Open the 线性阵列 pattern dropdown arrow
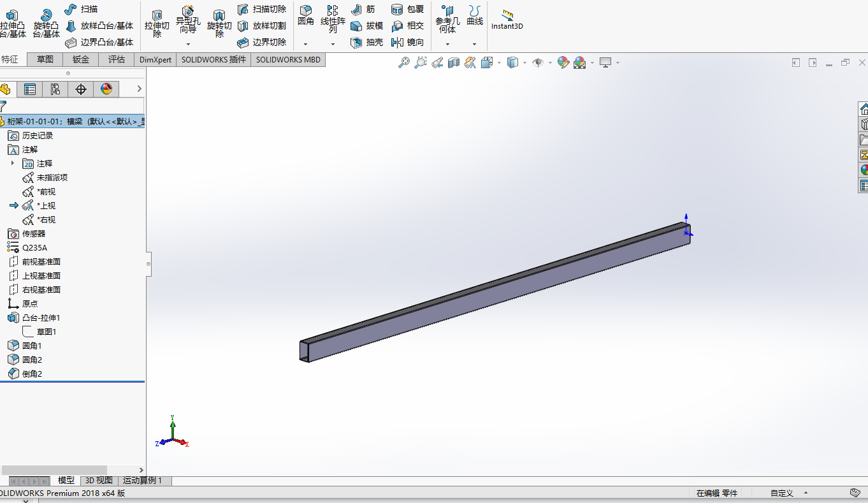 point(333,44)
